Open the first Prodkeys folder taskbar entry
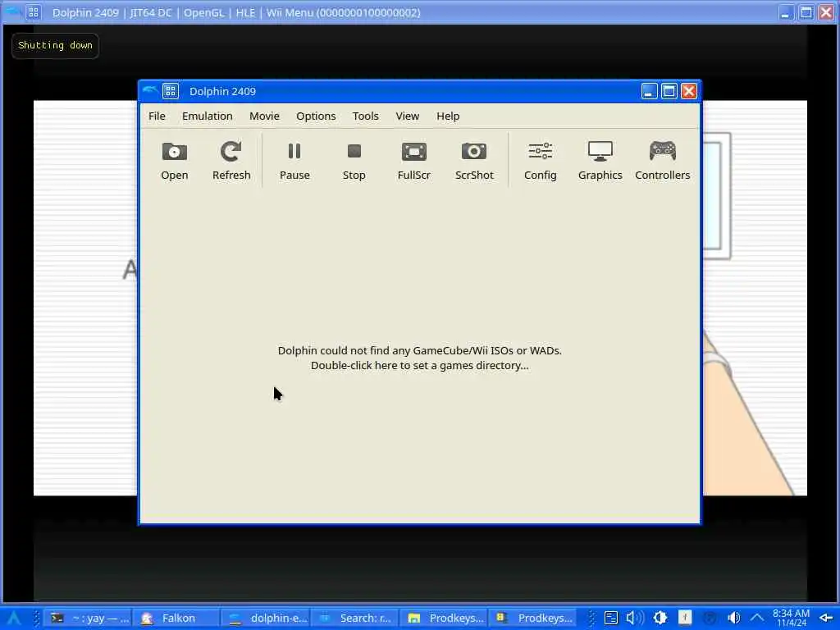Image resolution: width=840 pixels, height=630 pixels. [443, 619]
